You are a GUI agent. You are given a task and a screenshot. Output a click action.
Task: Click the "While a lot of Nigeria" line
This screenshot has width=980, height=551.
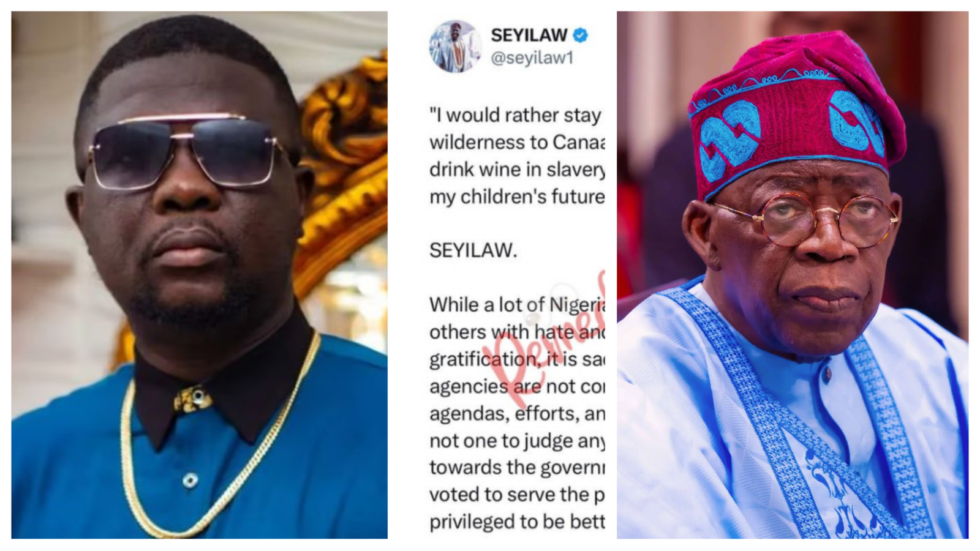[516, 304]
